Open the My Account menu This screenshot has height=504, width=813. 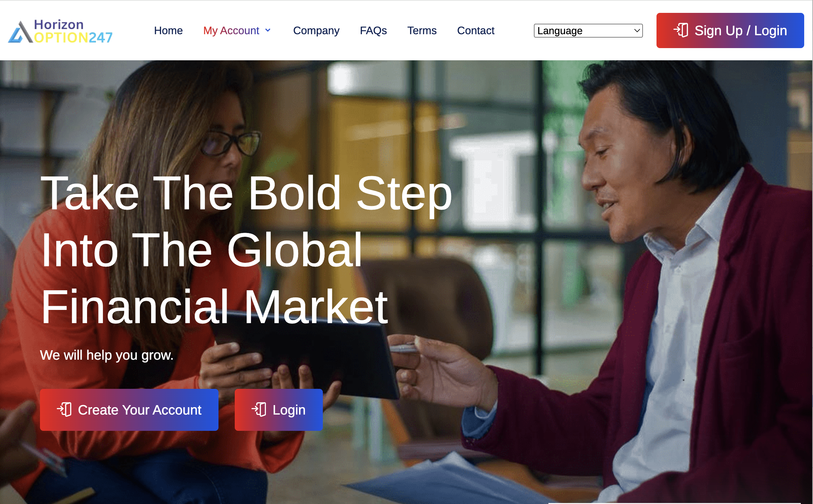pos(231,30)
